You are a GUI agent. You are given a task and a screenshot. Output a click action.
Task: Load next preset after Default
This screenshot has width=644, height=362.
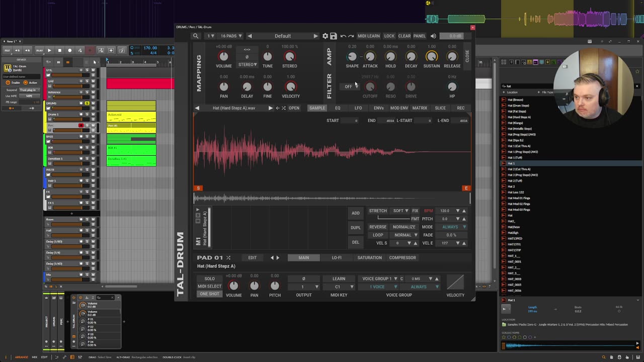tap(315, 36)
